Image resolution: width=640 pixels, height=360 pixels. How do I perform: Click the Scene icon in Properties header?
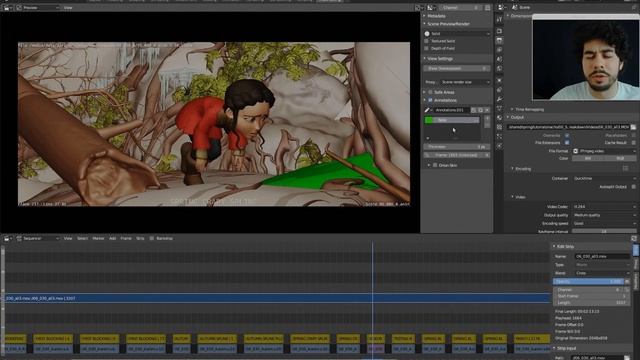[515, 7]
